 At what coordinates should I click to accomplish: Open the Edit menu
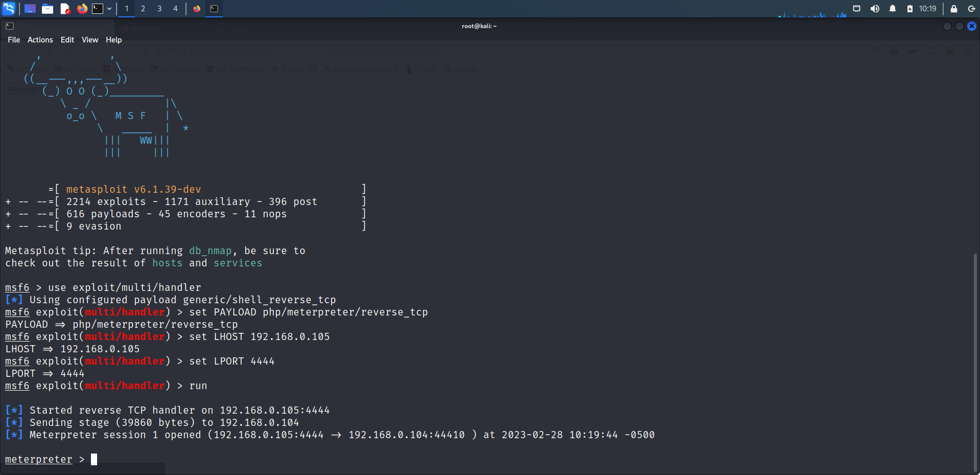(x=67, y=40)
